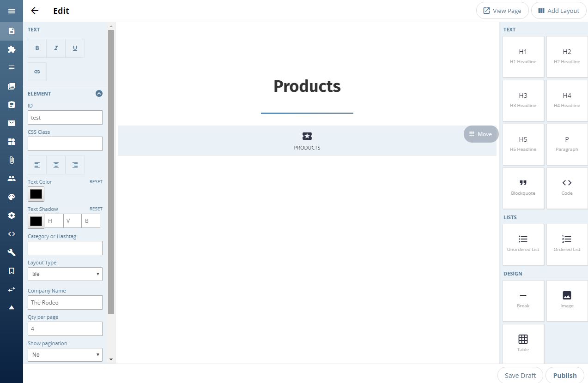Open the wrench tools sidebar icon
This screenshot has width=588, height=383.
pyautogui.click(x=12, y=252)
